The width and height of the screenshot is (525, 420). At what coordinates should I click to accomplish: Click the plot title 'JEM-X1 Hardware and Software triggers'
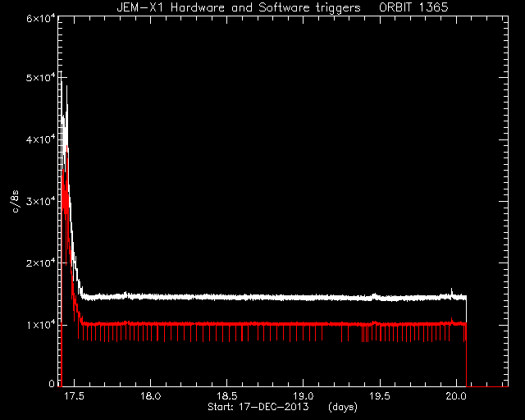[239, 7]
